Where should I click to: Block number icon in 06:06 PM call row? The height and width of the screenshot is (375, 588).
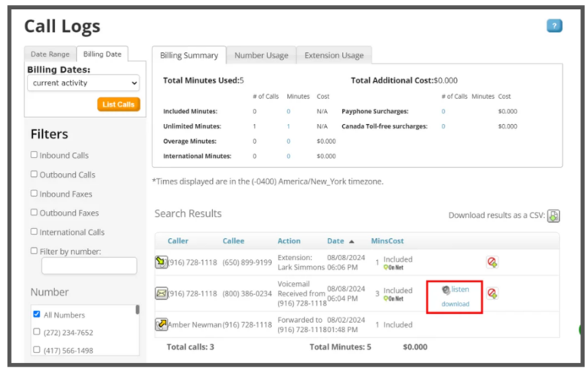click(x=492, y=262)
